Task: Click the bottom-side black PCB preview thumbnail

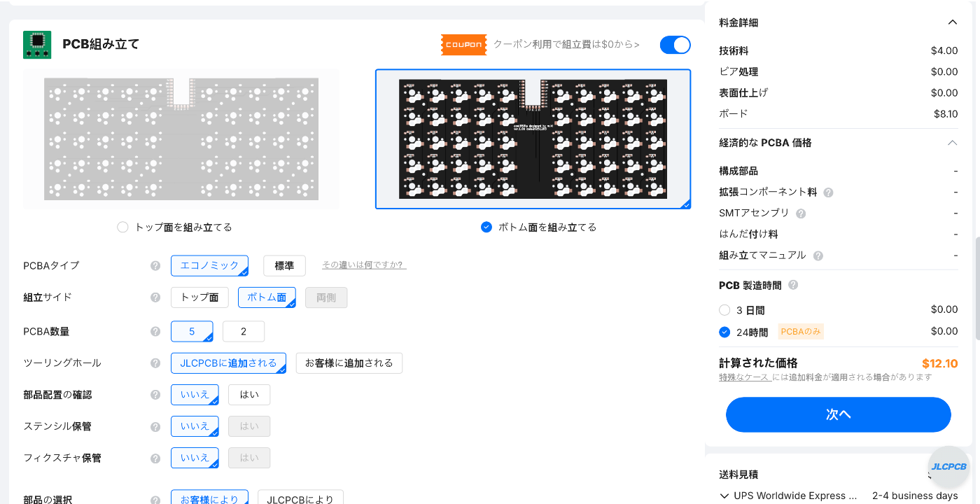Action: click(x=533, y=139)
